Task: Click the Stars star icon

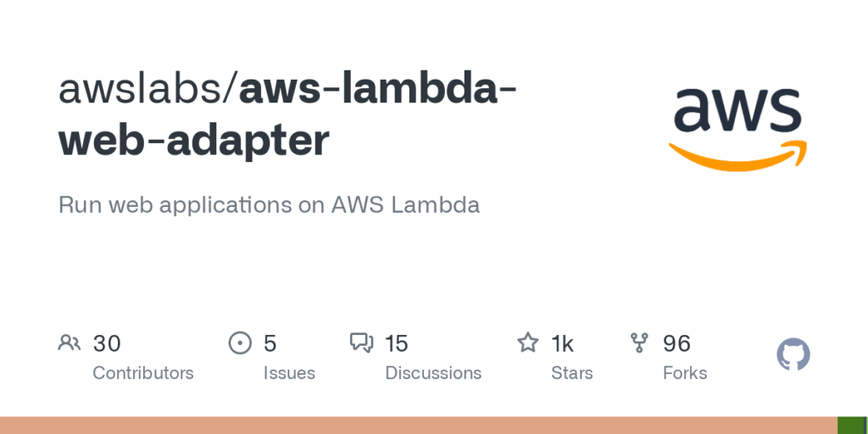Action: point(528,342)
